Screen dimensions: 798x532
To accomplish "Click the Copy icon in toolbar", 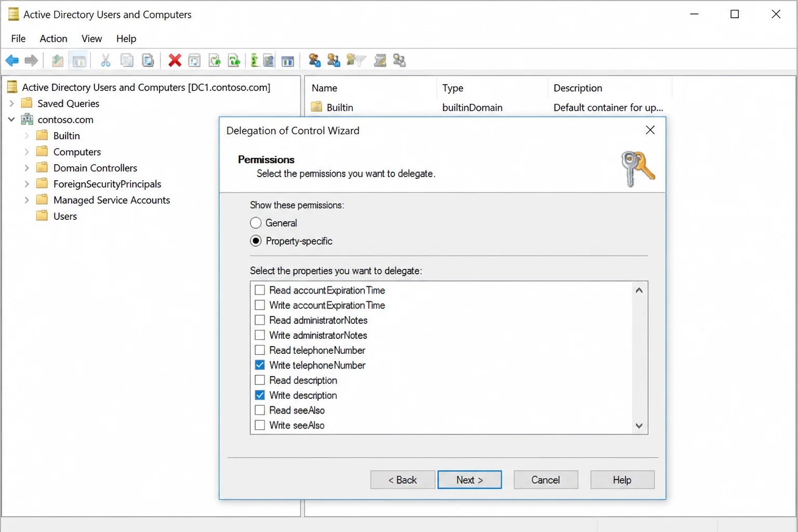I will [127, 61].
